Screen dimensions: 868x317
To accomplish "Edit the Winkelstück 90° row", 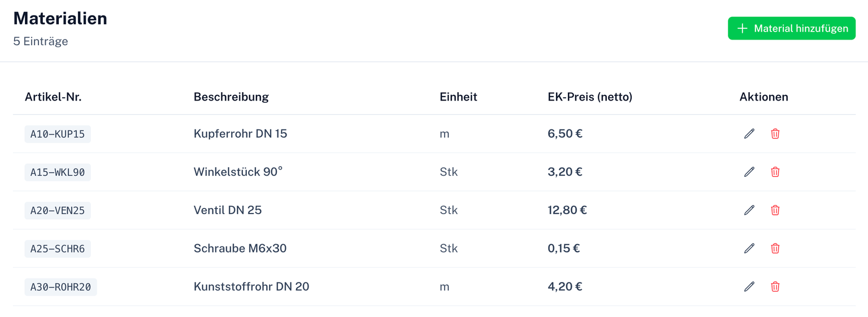I will [x=749, y=172].
